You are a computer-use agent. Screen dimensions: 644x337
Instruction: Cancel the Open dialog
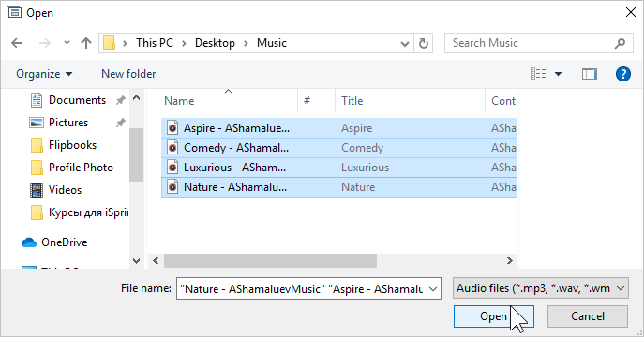(588, 316)
